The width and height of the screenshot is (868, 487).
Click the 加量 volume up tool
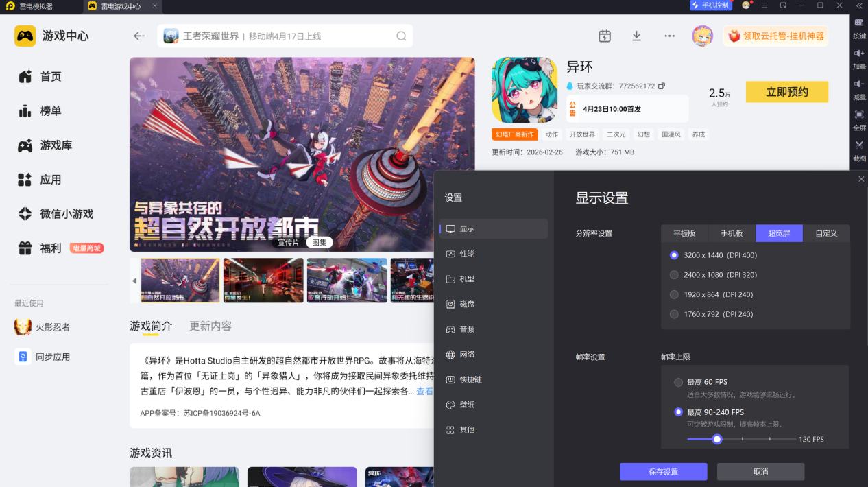click(x=859, y=59)
